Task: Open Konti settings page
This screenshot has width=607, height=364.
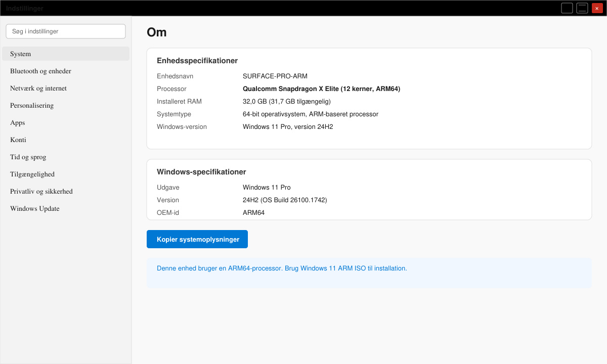Action: [x=66, y=140]
